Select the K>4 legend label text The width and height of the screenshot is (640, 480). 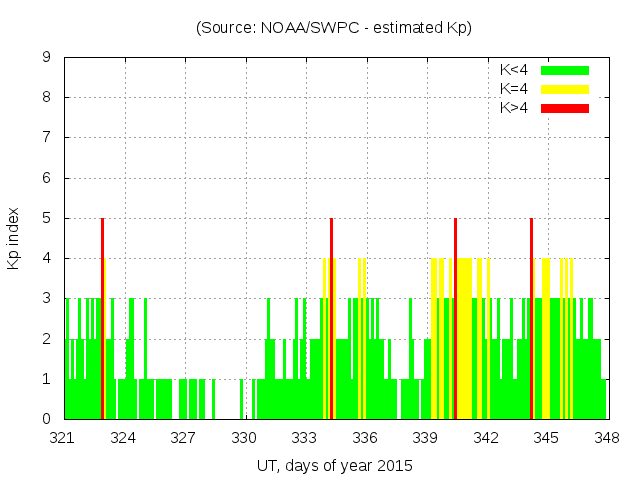(515, 107)
